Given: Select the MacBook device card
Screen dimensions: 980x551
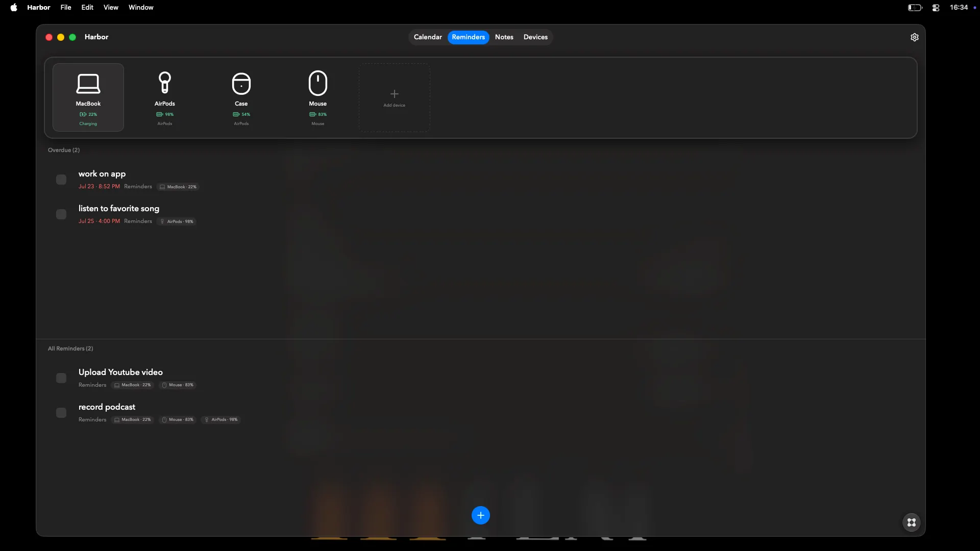Looking at the screenshot, I should 88,97.
